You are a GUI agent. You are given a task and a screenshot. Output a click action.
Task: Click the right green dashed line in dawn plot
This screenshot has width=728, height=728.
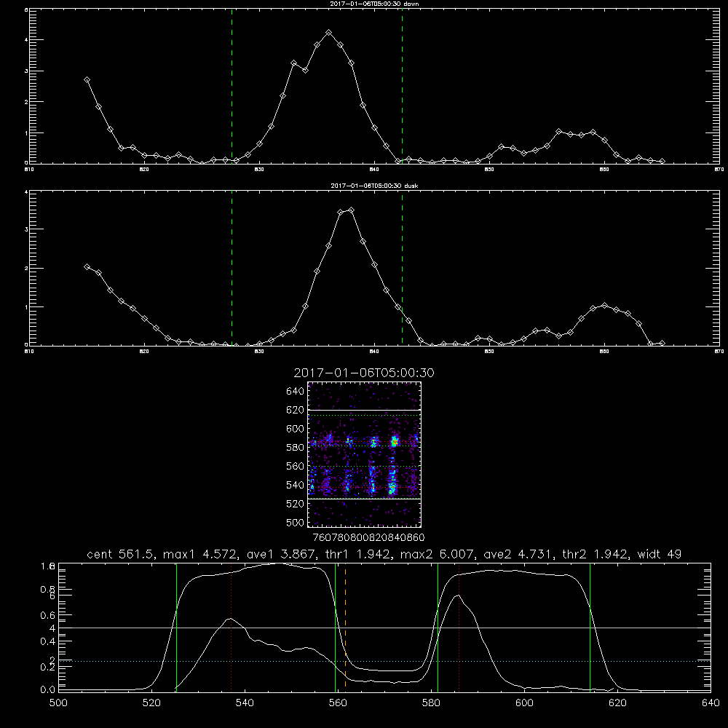[402, 87]
